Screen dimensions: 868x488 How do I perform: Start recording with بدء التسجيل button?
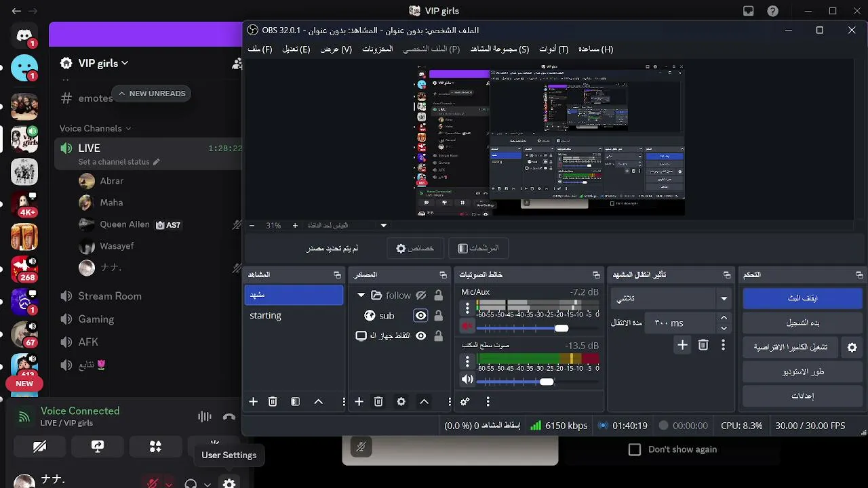803,323
